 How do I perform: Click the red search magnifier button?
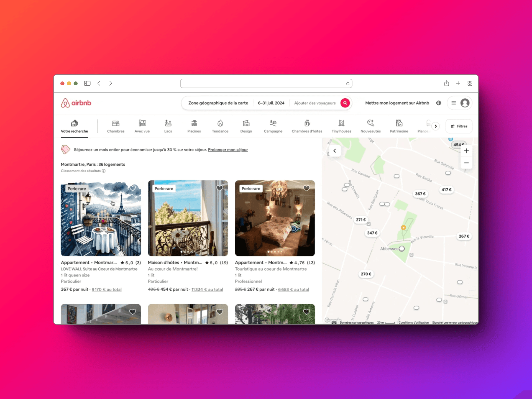pyautogui.click(x=345, y=103)
